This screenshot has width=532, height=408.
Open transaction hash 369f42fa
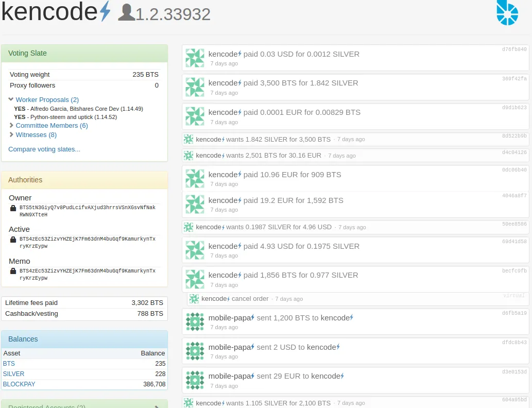pyautogui.click(x=514, y=78)
